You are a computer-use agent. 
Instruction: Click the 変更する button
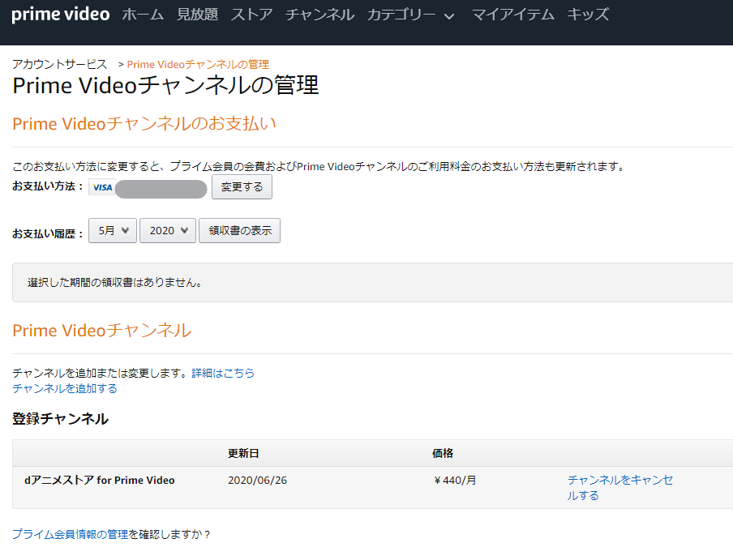pyautogui.click(x=242, y=186)
